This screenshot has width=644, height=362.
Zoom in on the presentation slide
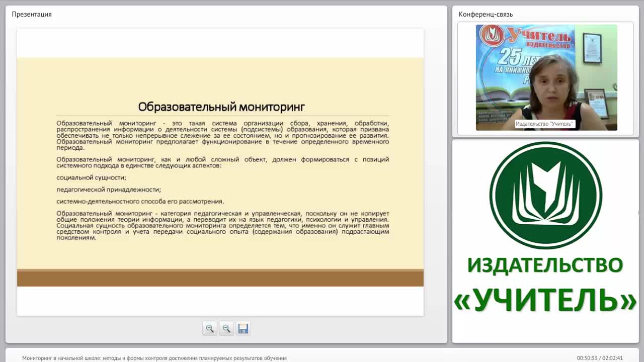pos(210,328)
